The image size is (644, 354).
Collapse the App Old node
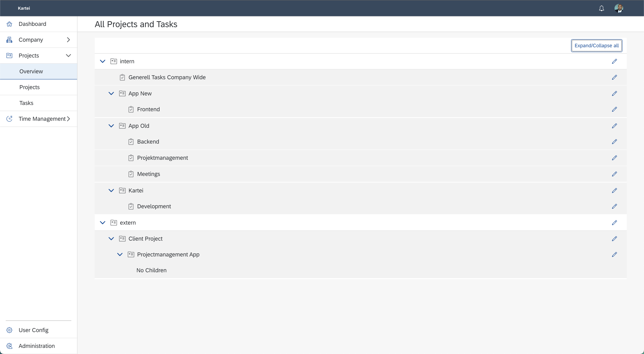[x=111, y=126]
